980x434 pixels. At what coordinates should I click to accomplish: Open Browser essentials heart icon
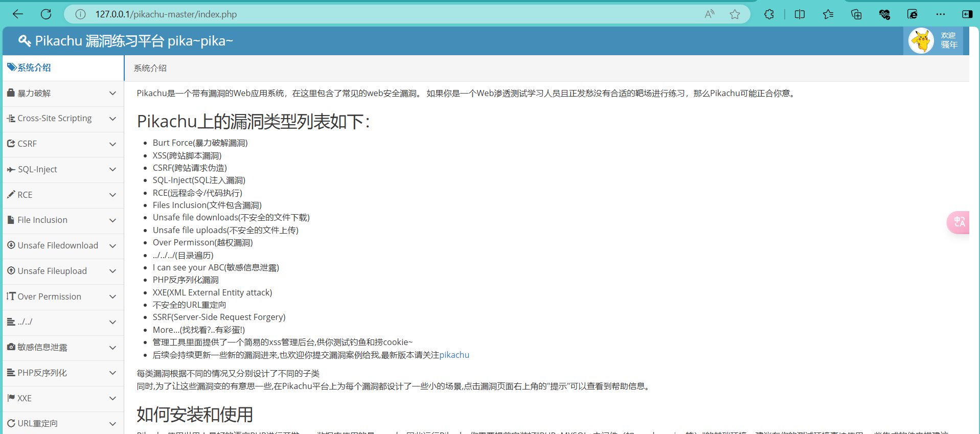click(884, 14)
